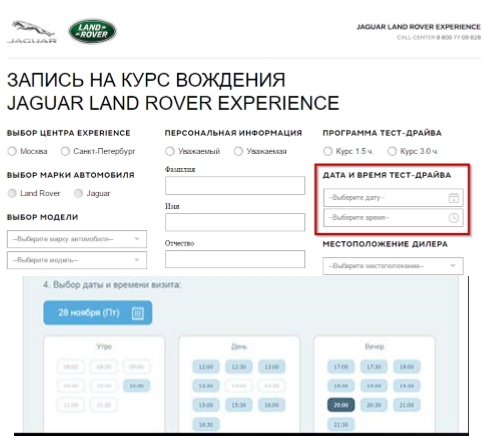Viewport: 484px width, 440px height.
Task: Click the green Land Rover oval logo
Action: [92, 31]
